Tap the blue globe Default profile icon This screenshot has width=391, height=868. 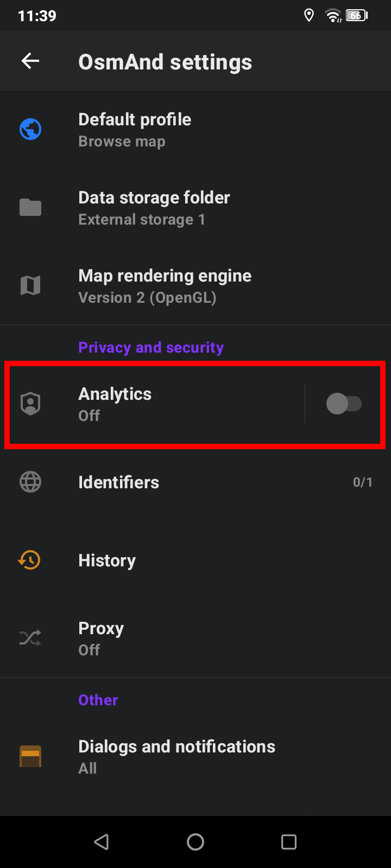pyautogui.click(x=30, y=130)
